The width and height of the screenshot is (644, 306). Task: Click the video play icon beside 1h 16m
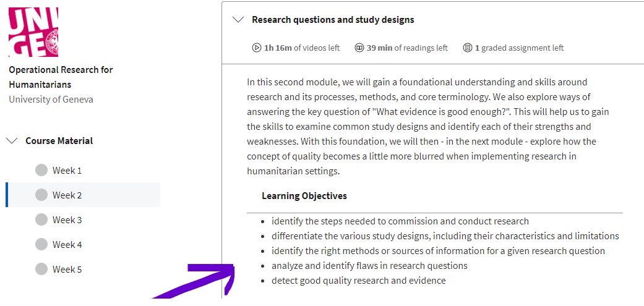[x=257, y=48]
